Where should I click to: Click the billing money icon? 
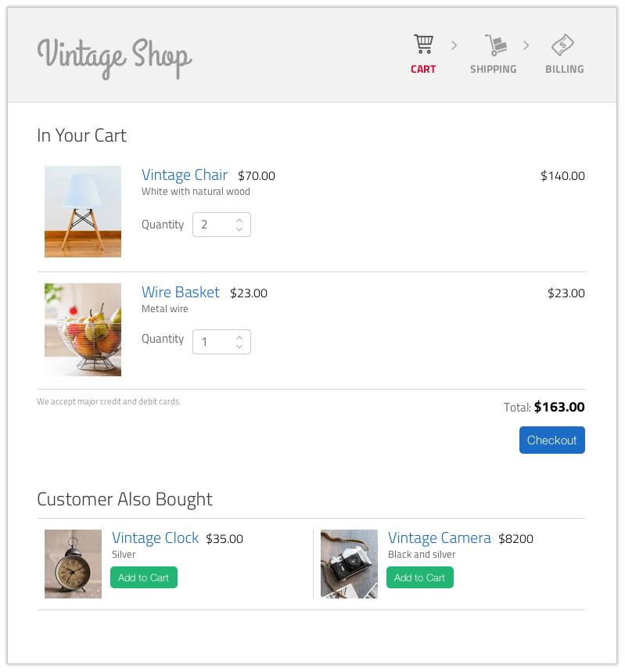pyautogui.click(x=563, y=45)
